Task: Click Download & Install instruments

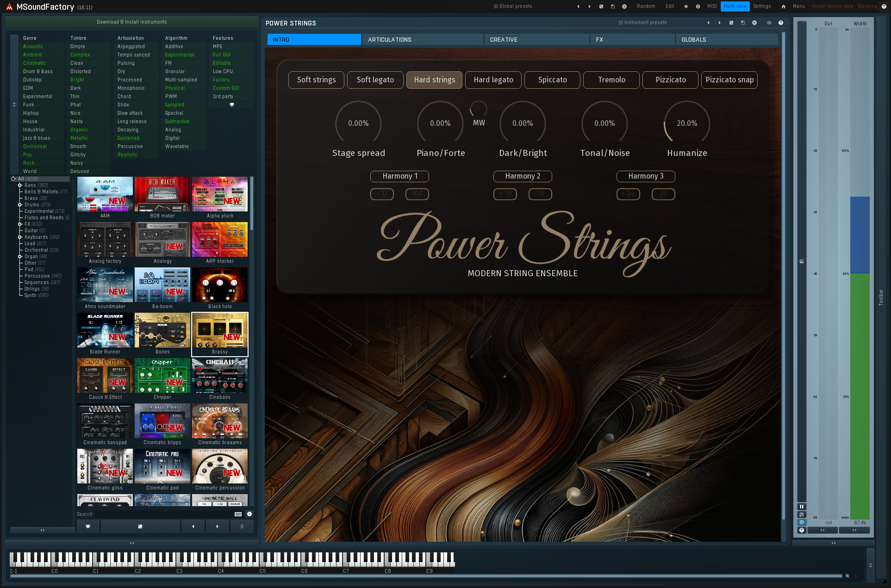Action: point(131,22)
